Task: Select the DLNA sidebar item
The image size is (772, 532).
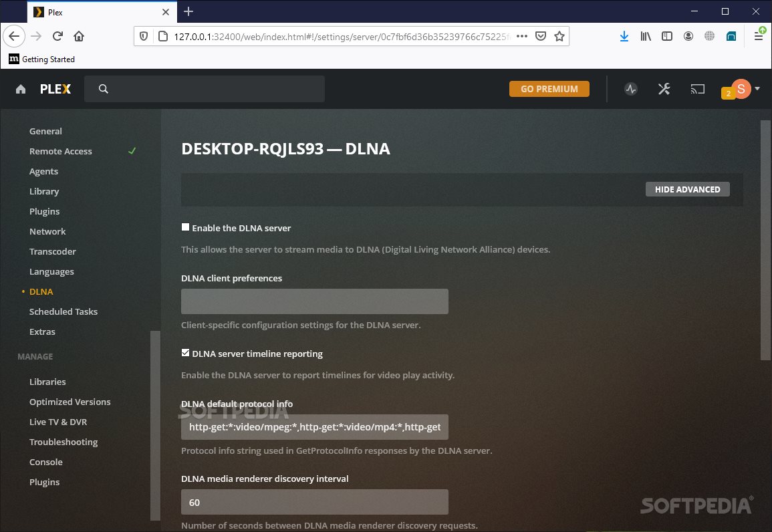Action: click(41, 291)
